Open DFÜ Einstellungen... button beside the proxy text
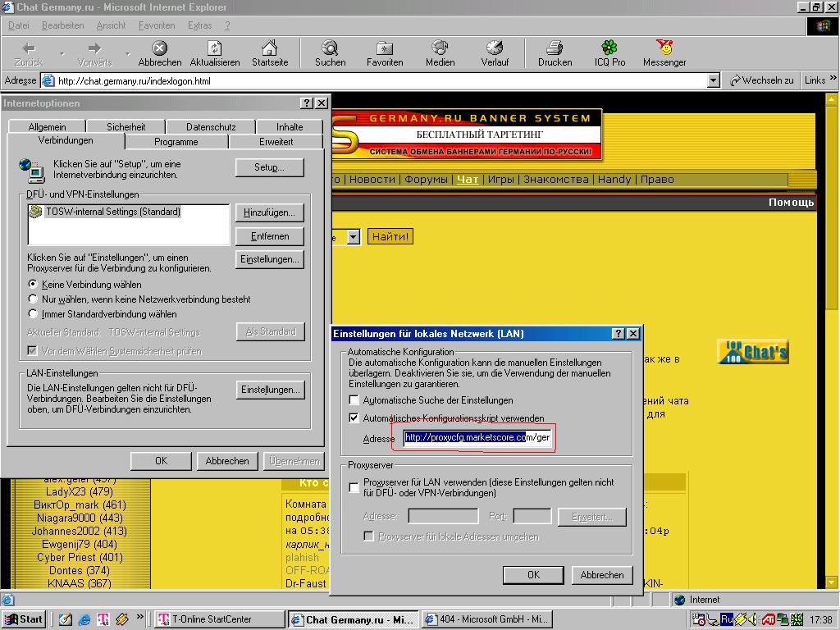The width and height of the screenshot is (840, 630). pos(269,259)
